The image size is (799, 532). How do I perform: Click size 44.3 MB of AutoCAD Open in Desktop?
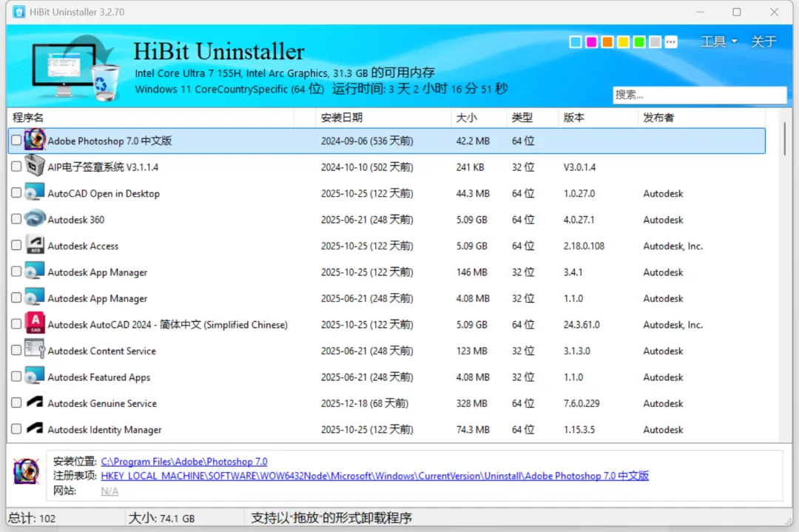click(472, 194)
